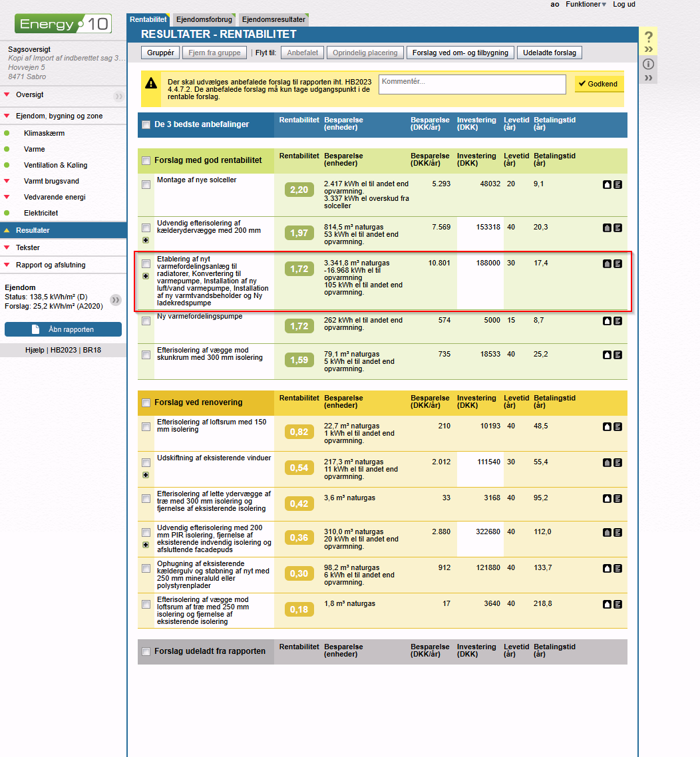Open text lines icon for Ny varmefordelingspumpe
Image resolution: width=700 pixels, height=757 pixels.
click(617, 321)
